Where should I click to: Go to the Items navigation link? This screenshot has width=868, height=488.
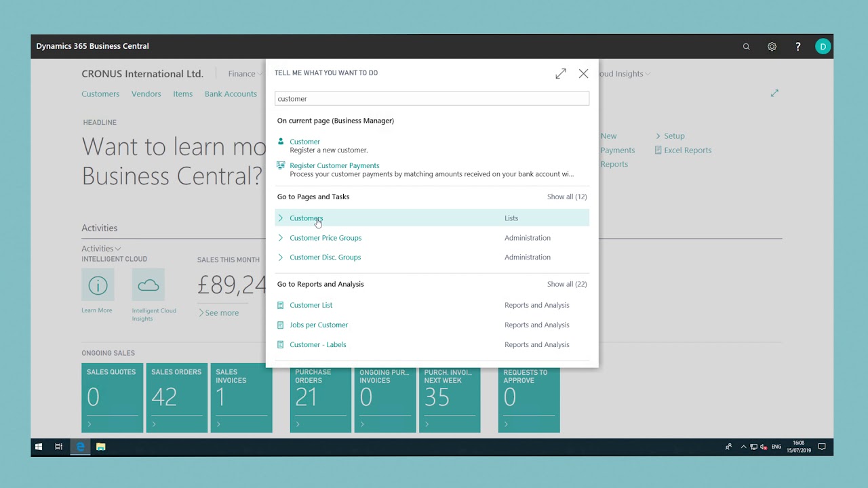(x=183, y=94)
